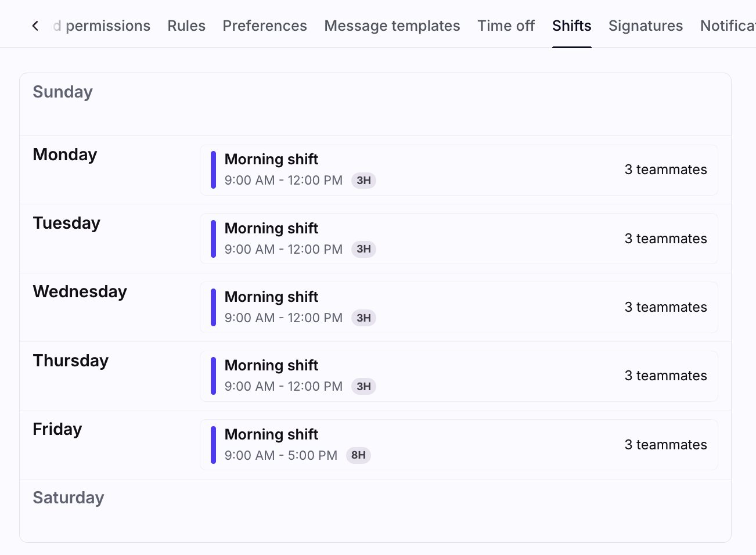Viewport: 756px width, 555px height.
Task: Open the Preferences tab
Action: [265, 26]
